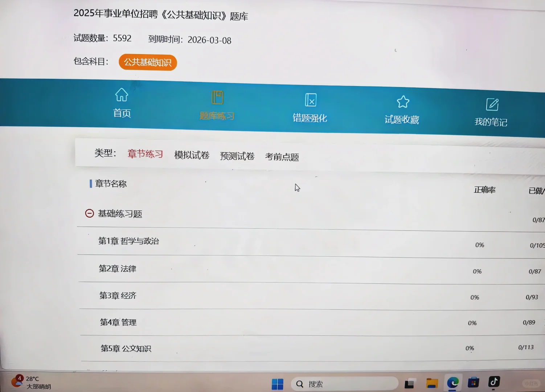The width and height of the screenshot is (545, 392).
Task: Click the weather widget showing 28°C
Action: click(33, 382)
